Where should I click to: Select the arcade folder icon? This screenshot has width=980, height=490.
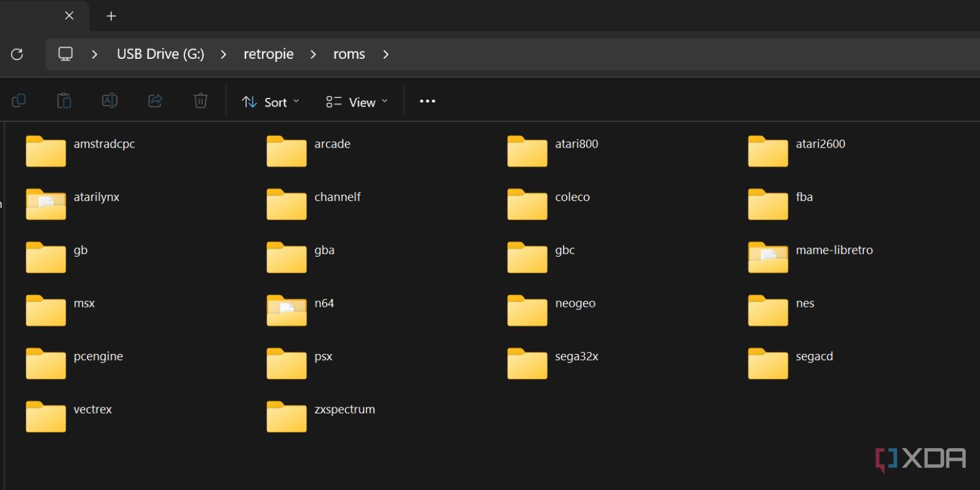coord(287,151)
